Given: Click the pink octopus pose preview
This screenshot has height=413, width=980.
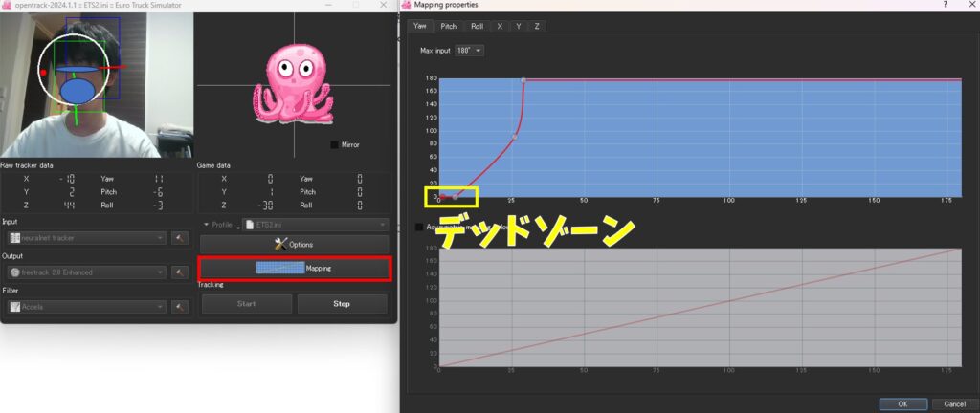Looking at the screenshot, I should tap(292, 84).
